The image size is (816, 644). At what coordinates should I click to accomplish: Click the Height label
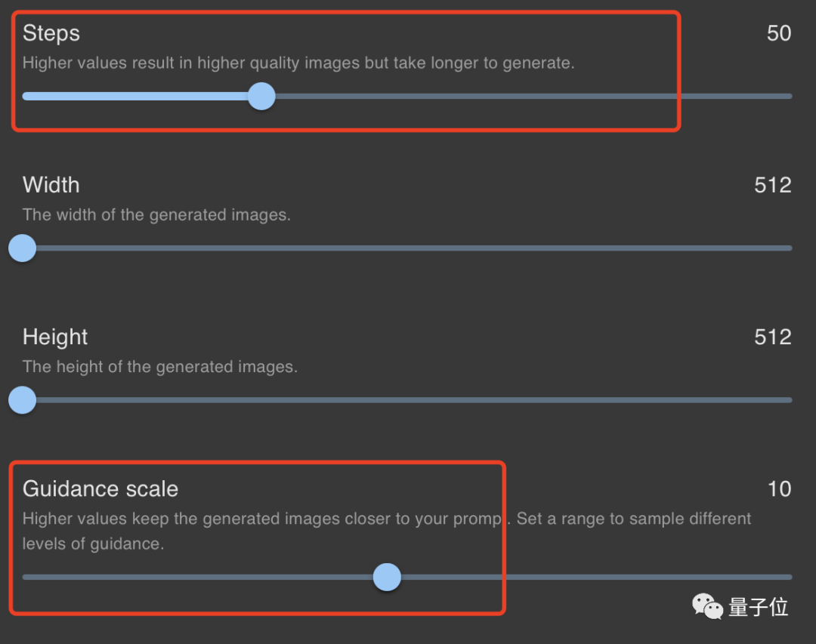point(55,337)
